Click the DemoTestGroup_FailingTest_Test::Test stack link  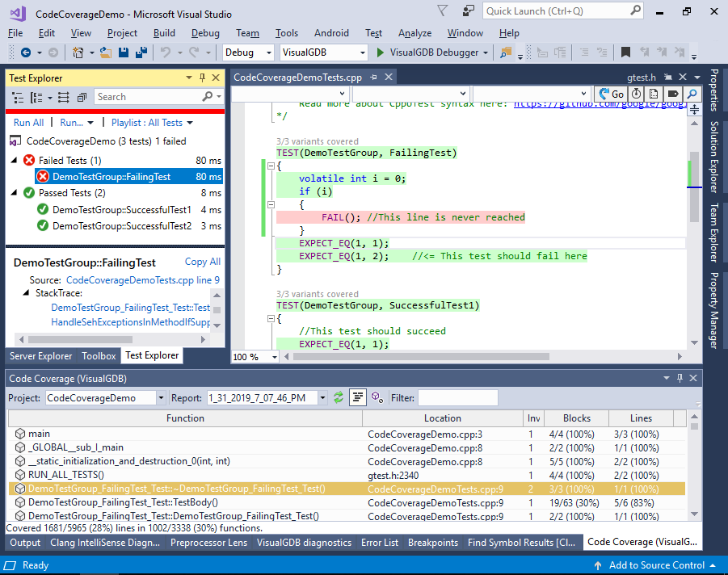(x=130, y=307)
